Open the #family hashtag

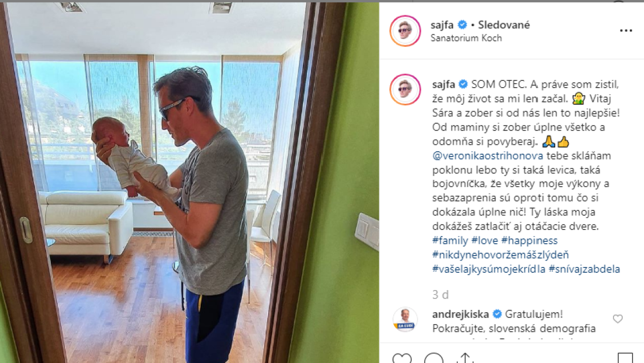(x=450, y=240)
